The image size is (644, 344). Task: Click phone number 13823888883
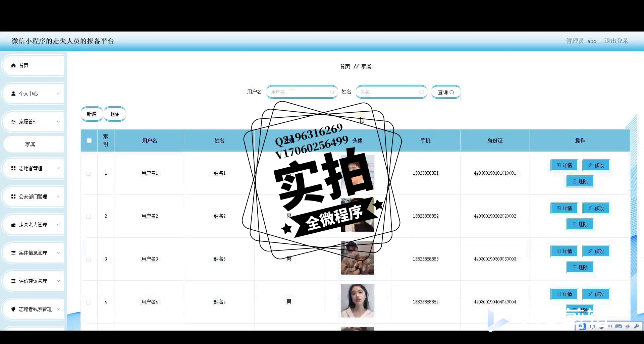(426, 259)
